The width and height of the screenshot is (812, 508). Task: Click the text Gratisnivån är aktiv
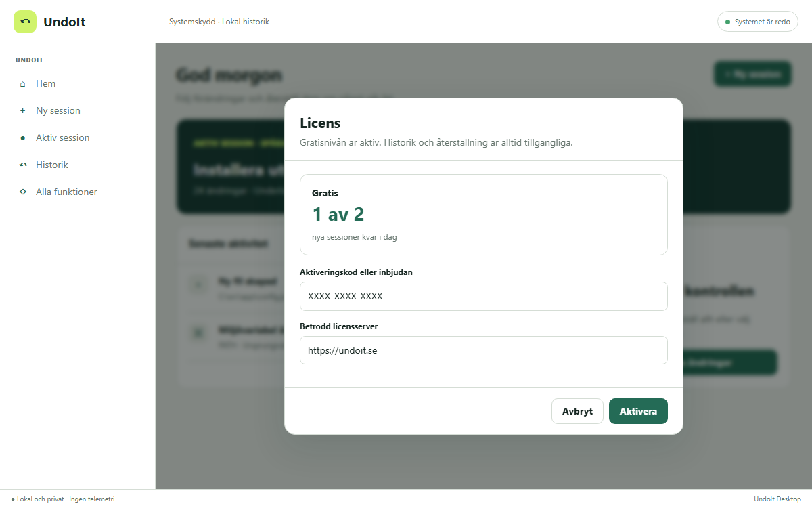tap(339, 143)
